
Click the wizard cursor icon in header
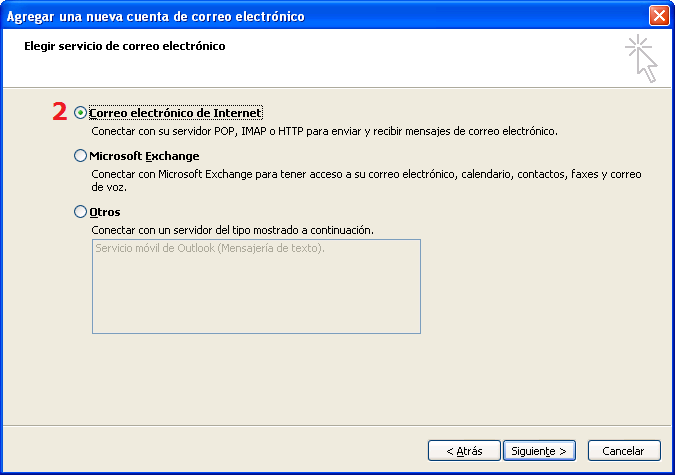click(641, 58)
